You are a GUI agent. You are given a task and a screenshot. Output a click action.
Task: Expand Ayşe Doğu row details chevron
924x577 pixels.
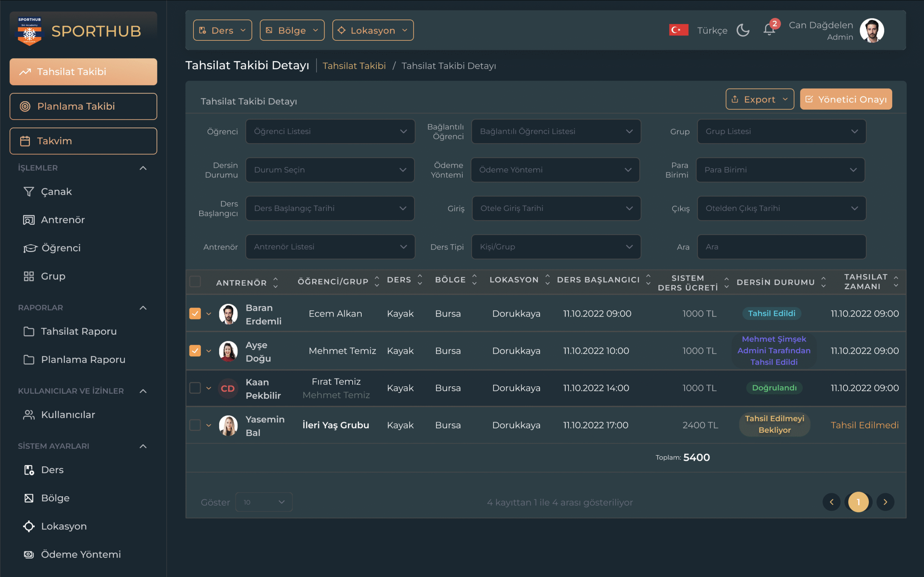click(209, 351)
